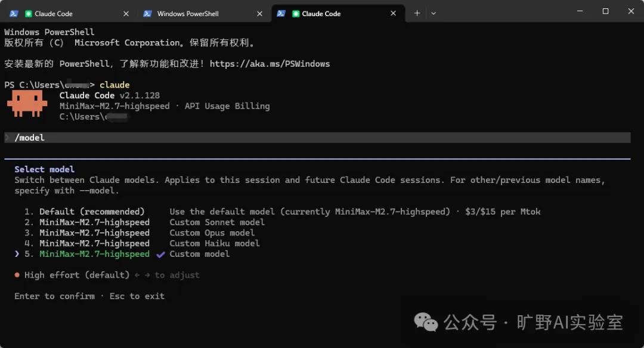Click the orange High effort indicator dot

pos(17,275)
